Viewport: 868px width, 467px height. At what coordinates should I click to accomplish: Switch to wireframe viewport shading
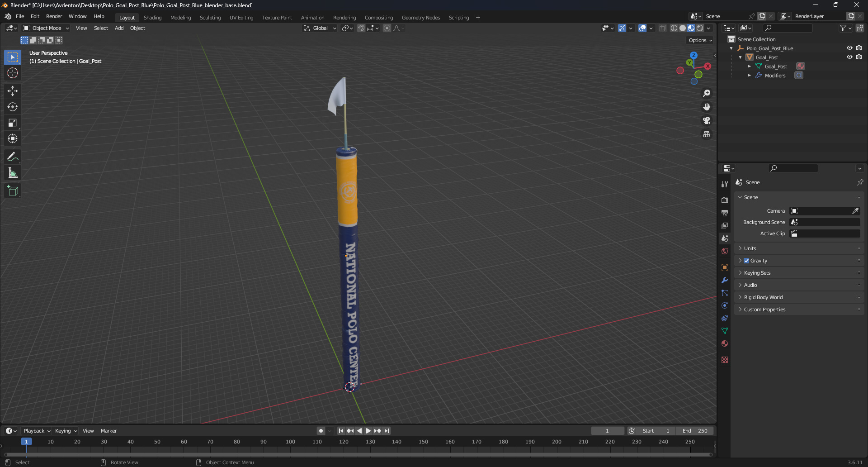(674, 28)
